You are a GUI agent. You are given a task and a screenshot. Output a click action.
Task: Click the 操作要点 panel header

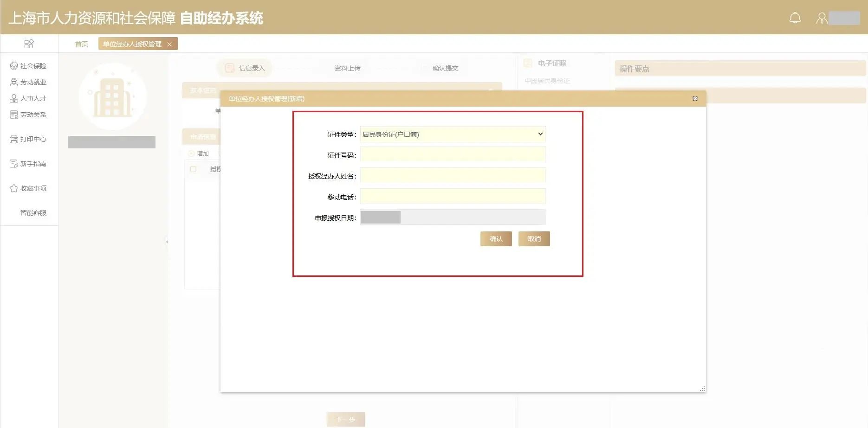point(740,69)
